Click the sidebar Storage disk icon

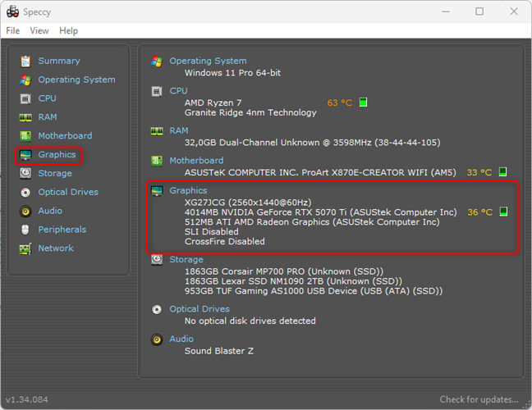pyautogui.click(x=25, y=174)
